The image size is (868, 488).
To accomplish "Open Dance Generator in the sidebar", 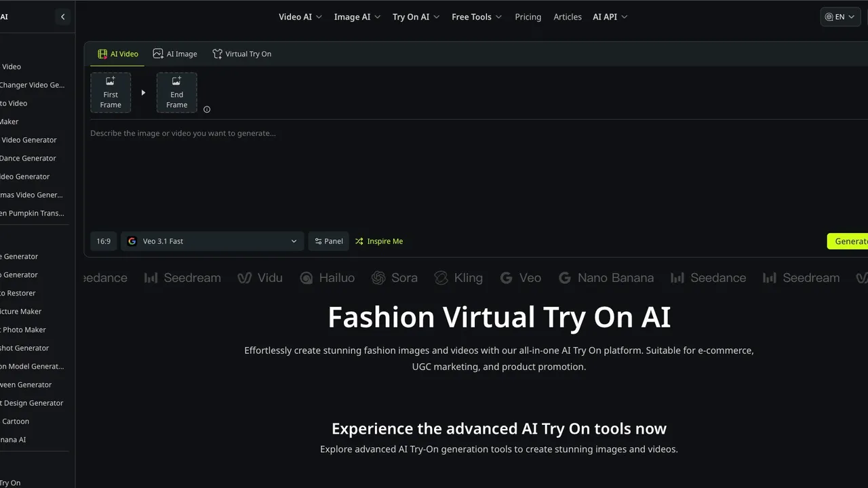I will click(28, 158).
